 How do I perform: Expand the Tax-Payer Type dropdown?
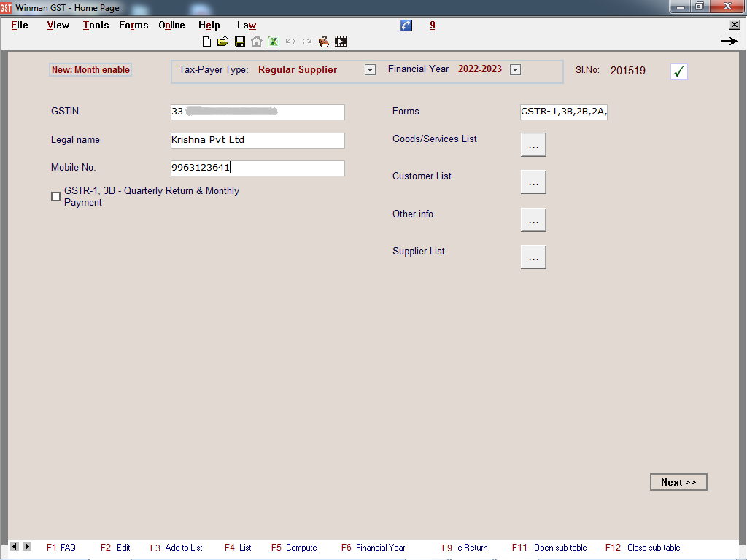point(370,70)
